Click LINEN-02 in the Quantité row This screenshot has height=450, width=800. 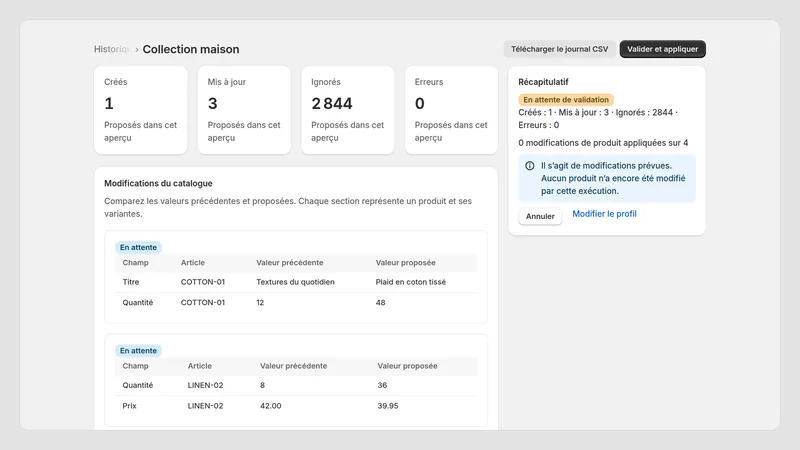(205, 385)
